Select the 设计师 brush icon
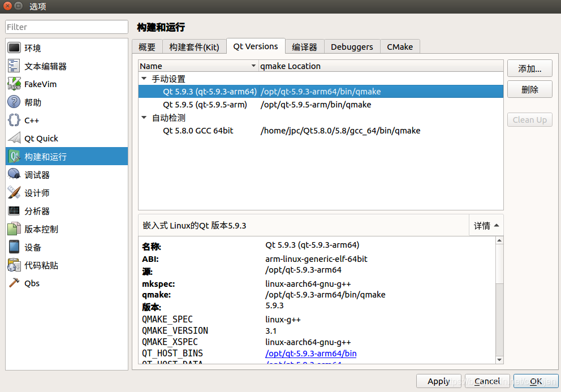 click(14, 192)
